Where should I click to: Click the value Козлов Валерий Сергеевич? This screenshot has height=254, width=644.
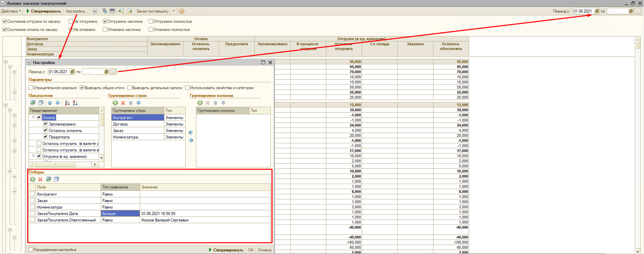[x=165, y=220]
